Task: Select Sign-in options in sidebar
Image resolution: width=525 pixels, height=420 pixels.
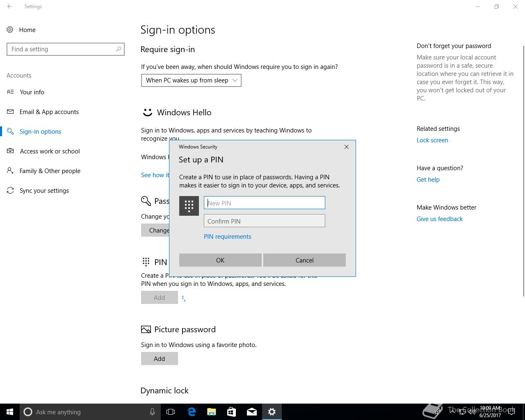Action: point(40,131)
